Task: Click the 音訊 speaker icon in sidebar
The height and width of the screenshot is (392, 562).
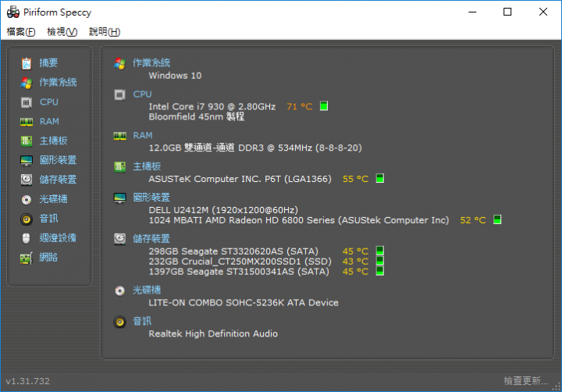Action: 27,219
